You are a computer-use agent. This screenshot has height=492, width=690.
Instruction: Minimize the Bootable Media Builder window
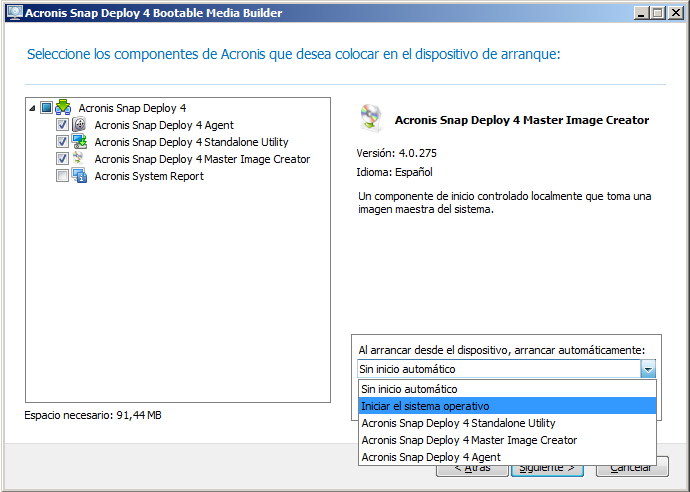(641, 13)
